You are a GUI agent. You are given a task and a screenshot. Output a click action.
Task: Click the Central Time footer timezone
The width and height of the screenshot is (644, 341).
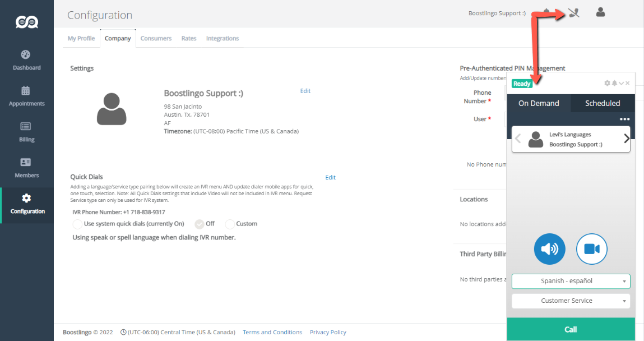coord(178,333)
